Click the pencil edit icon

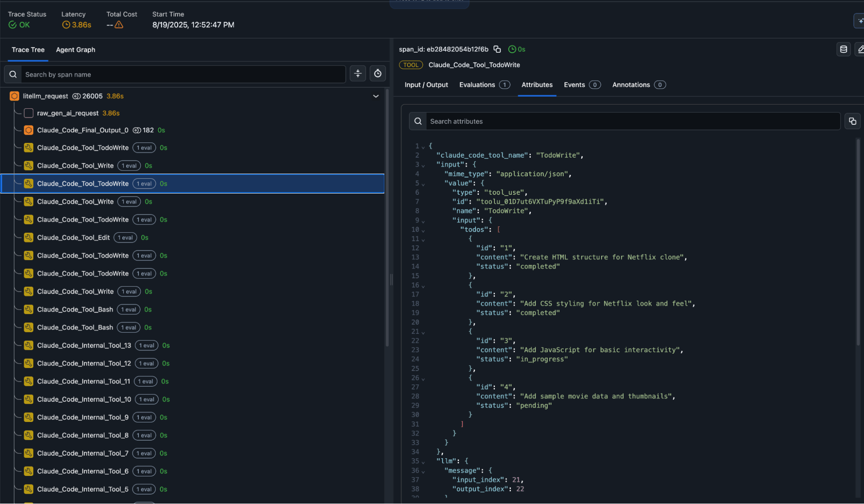pos(860,49)
